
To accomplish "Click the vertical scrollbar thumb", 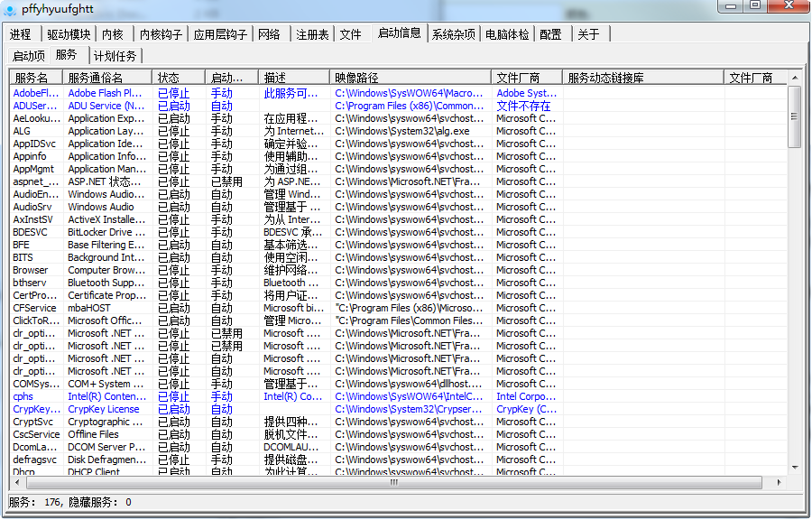I will tap(794, 117).
